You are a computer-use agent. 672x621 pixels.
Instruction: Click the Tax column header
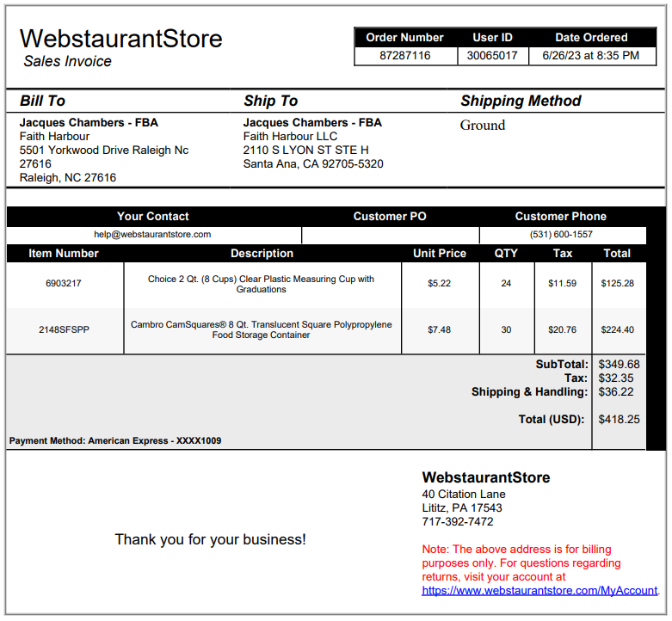coord(562,254)
